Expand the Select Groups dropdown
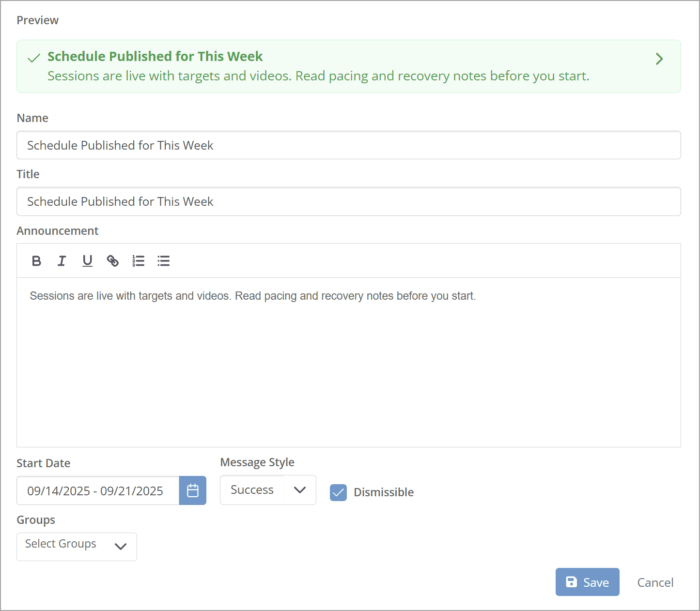The height and width of the screenshot is (611, 700). pos(77,547)
